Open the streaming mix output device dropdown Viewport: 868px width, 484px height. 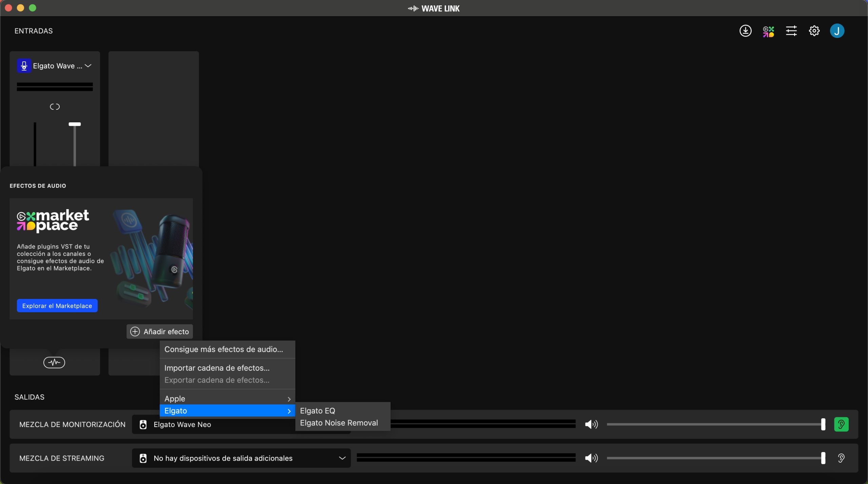241,458
